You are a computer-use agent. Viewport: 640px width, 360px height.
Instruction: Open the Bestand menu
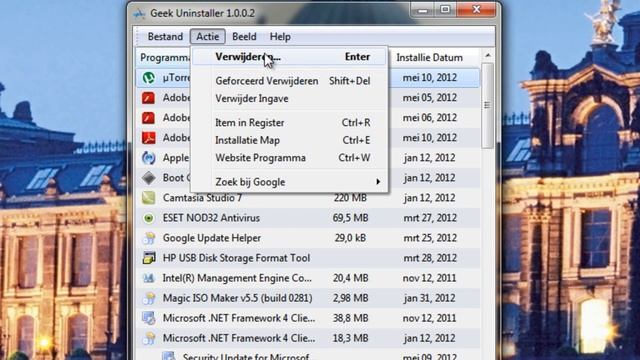(x=165, y=37)
